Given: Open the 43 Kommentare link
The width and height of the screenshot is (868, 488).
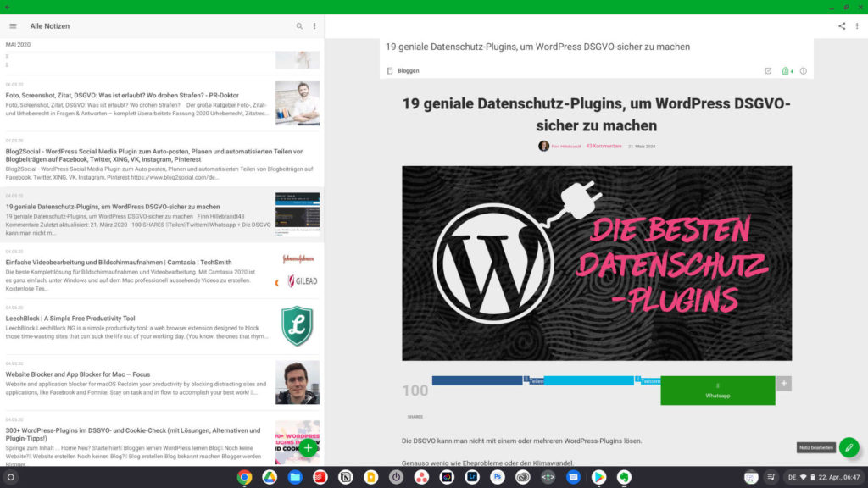Looking at the screenshot, I should click(x=604, y=146).
